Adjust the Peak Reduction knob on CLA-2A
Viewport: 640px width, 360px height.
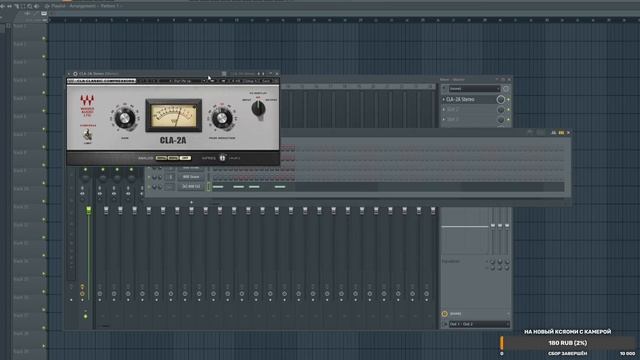(x=222, y=118)
